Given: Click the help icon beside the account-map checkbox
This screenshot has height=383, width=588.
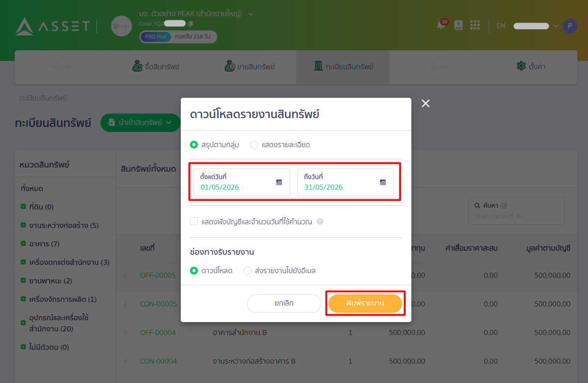Looking at the screenshot, I should coord(320,221).
